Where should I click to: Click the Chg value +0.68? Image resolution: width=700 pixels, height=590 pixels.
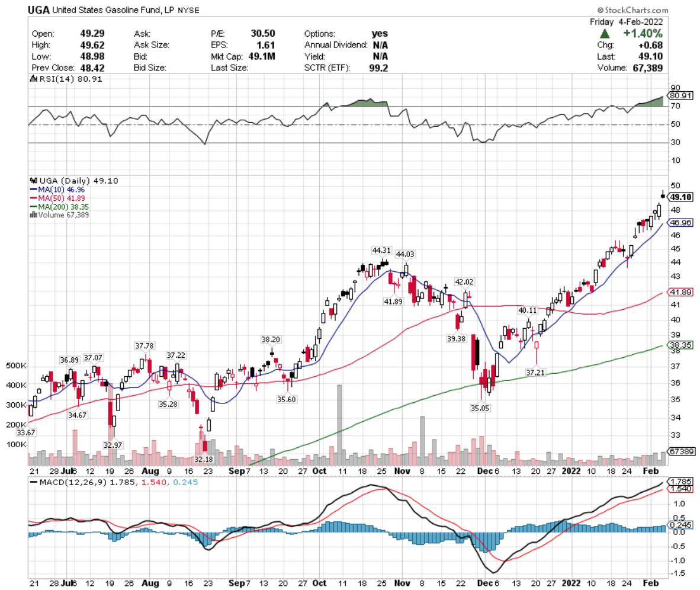650,45
